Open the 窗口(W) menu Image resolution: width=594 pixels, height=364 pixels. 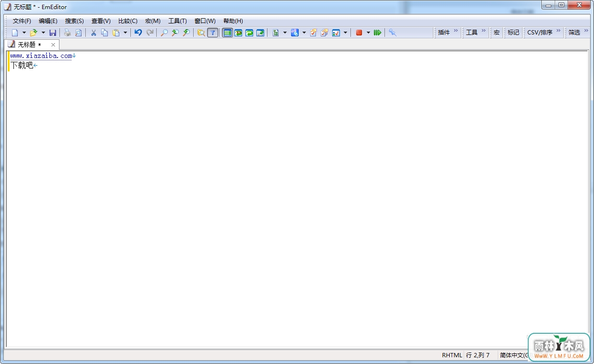tap(205, 21)
